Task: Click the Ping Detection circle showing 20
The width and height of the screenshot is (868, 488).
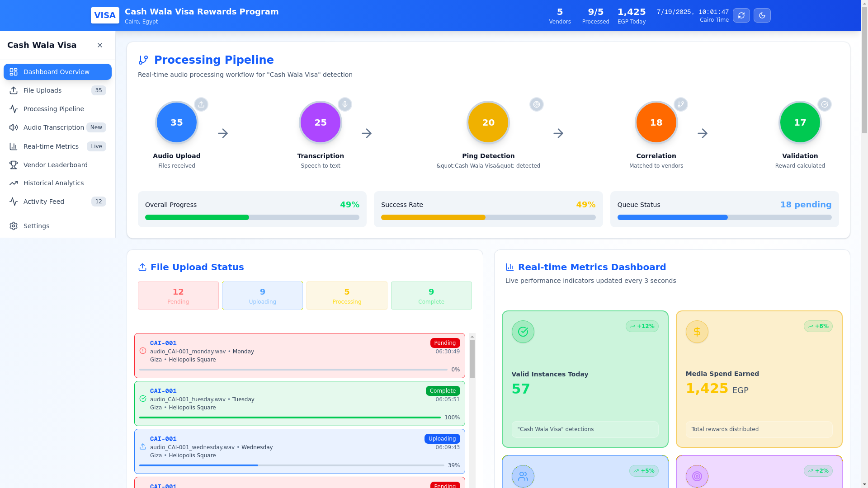Action: click(x=488, y=122)
